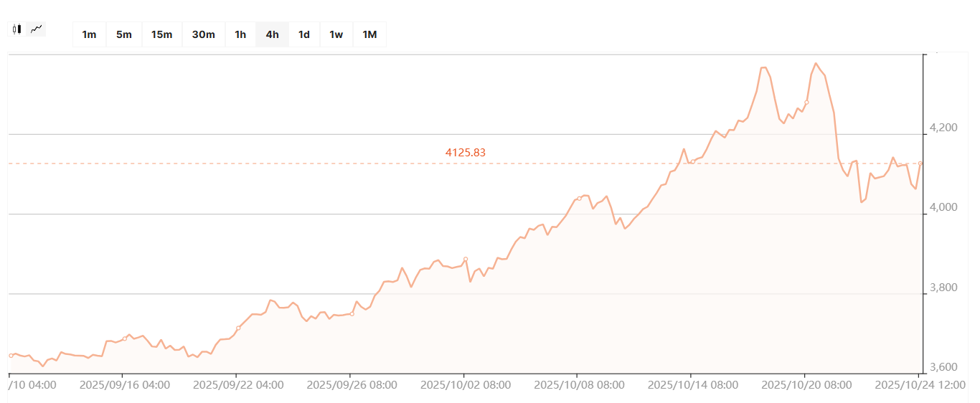Click the 2025/10/14 08:00 time label

click(x=693, y=384)
